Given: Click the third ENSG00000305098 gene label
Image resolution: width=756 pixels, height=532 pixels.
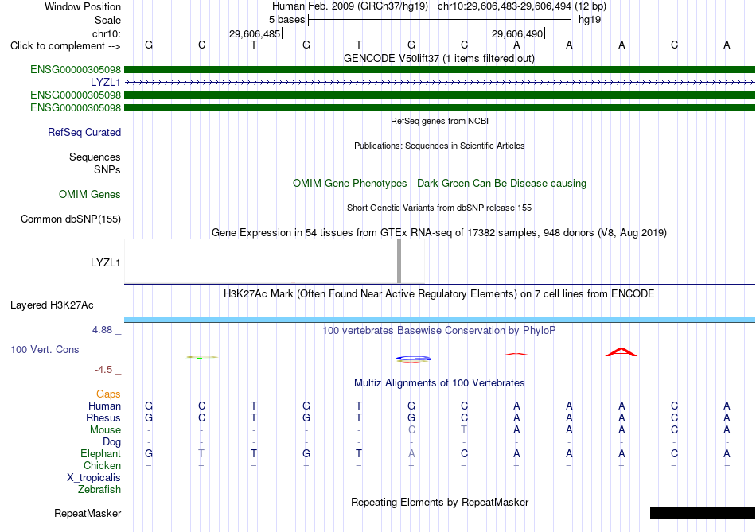Looking at the screenshot, I should tap(76, 107).
